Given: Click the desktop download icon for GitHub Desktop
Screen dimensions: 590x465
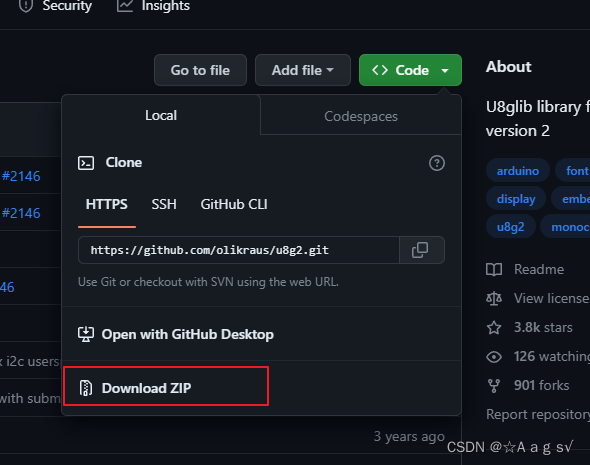Looking at the screenshot, I should tap(86, 334).
